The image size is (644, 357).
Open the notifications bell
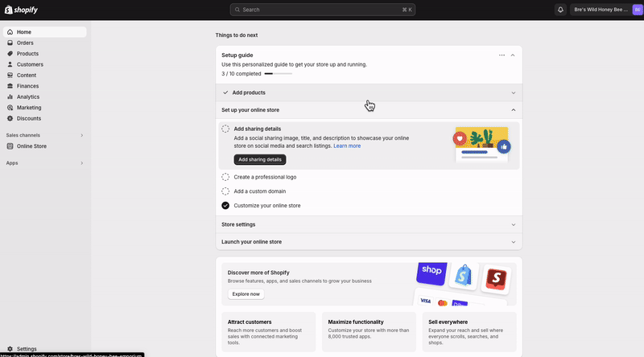pyautogui.click(x=560, y=10)
